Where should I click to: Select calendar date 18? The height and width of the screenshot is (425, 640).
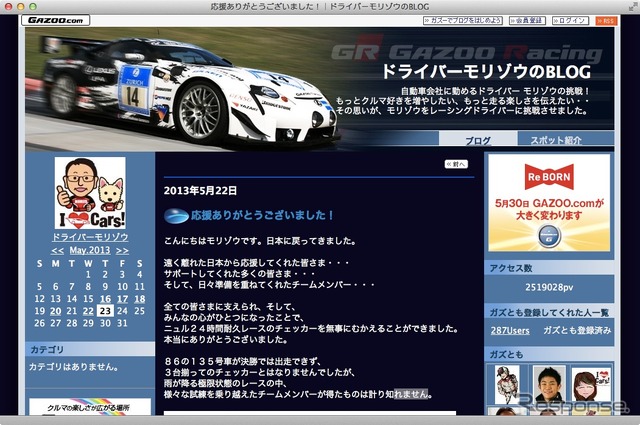click(140, 299)
